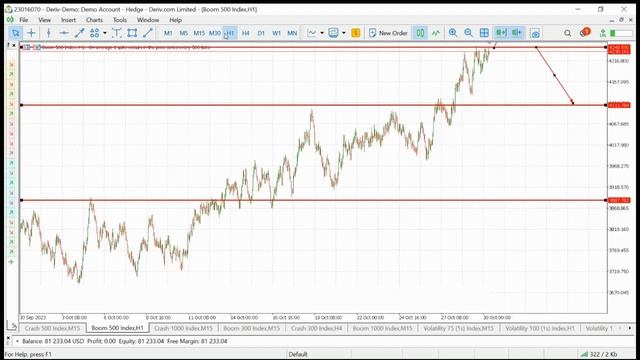Switch chart to MN timeframe
The width and height of the screenshot is (640, 360).
click(x=292, y=33)
